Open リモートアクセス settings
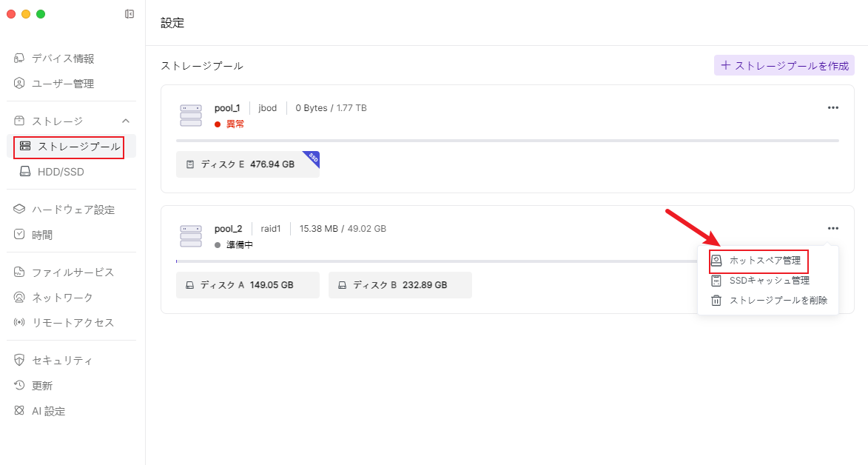 click(x=73, y=323)
